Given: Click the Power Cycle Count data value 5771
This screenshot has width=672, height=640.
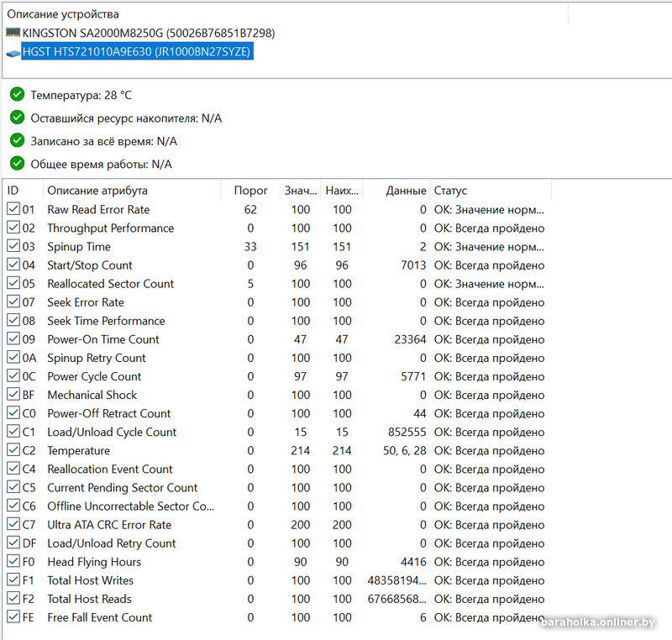Looking at the screenshot, I should tap(413, 376).
